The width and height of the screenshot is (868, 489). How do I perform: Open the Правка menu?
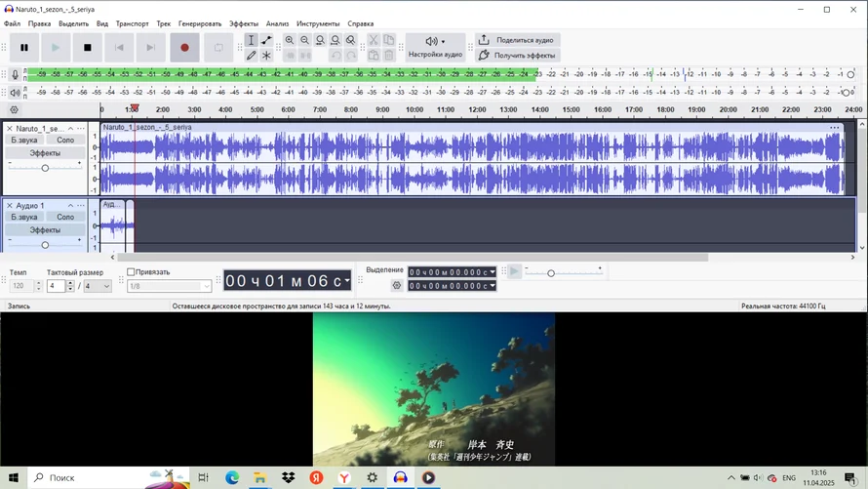[x=39, y=23]
